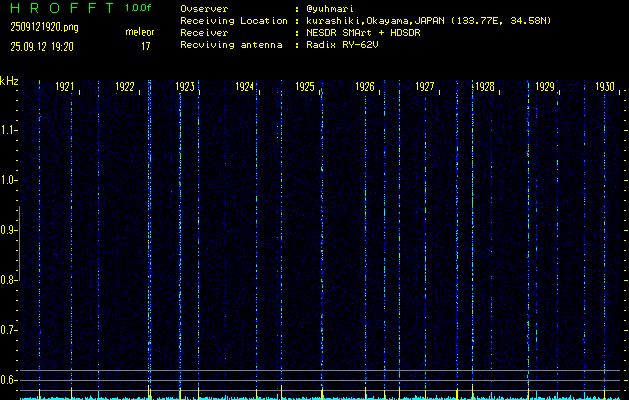The width and height of the screenshot is (629, 400).
Task: Click the 1927 time marker
Action: click(425, 87)
